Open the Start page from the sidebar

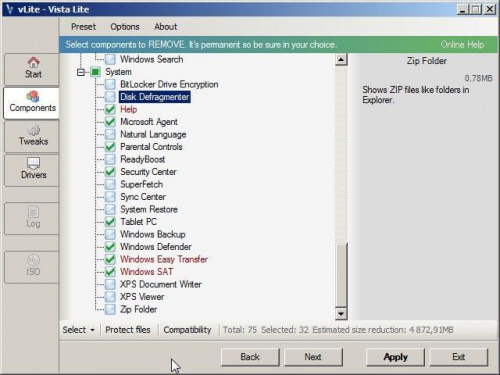pyautogui.click(x=32, y=69)
